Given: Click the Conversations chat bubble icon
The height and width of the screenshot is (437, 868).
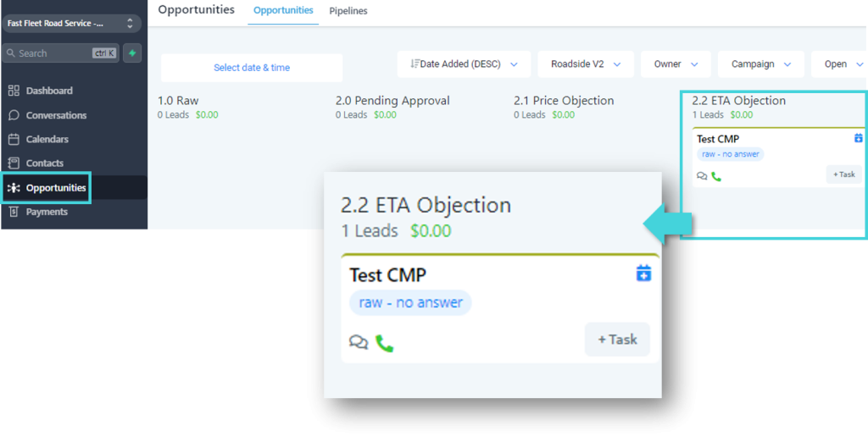Looking at the screenshot, I should tap(14, 115).
